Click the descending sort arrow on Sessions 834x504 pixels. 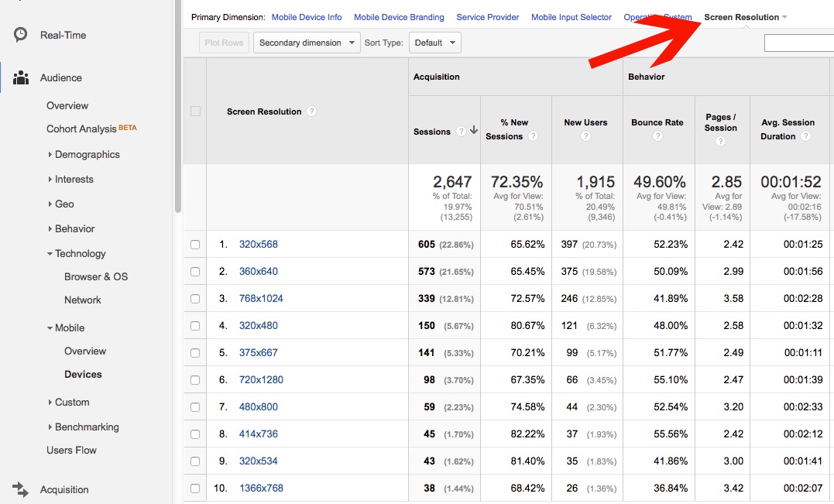pyautogui.click(x=473, y=132)
